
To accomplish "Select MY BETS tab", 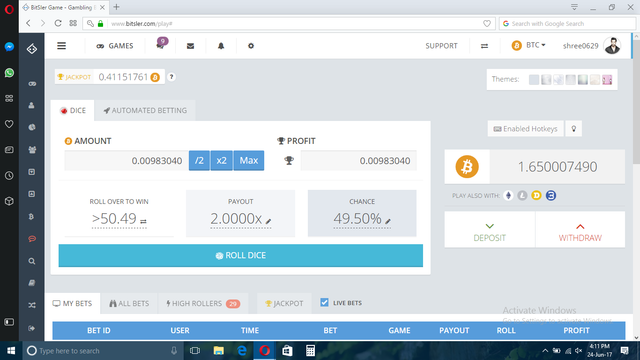I will click(x=73, y=303).
